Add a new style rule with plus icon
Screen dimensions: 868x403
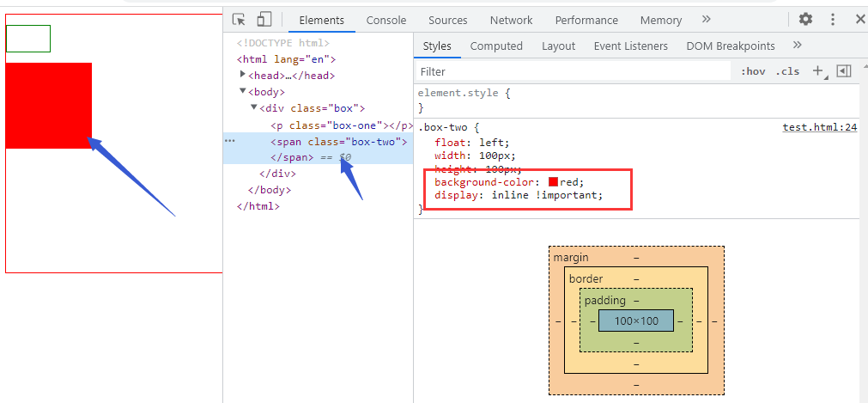point(817,71)
